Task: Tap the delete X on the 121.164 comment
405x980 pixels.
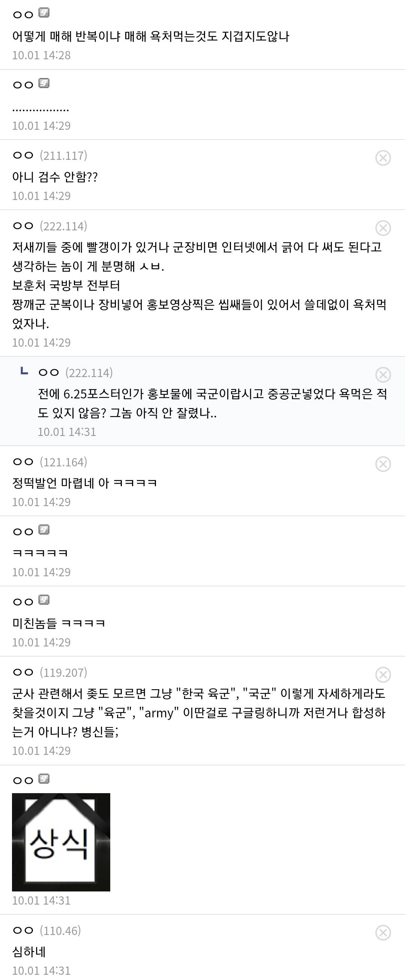Action: 382,464
